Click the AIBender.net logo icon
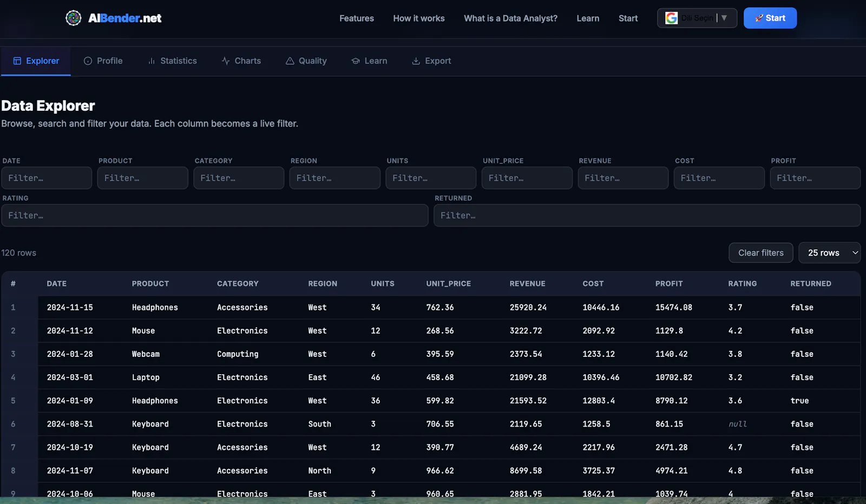This screenshot has width=866, height=504. (x=73, y=18)
